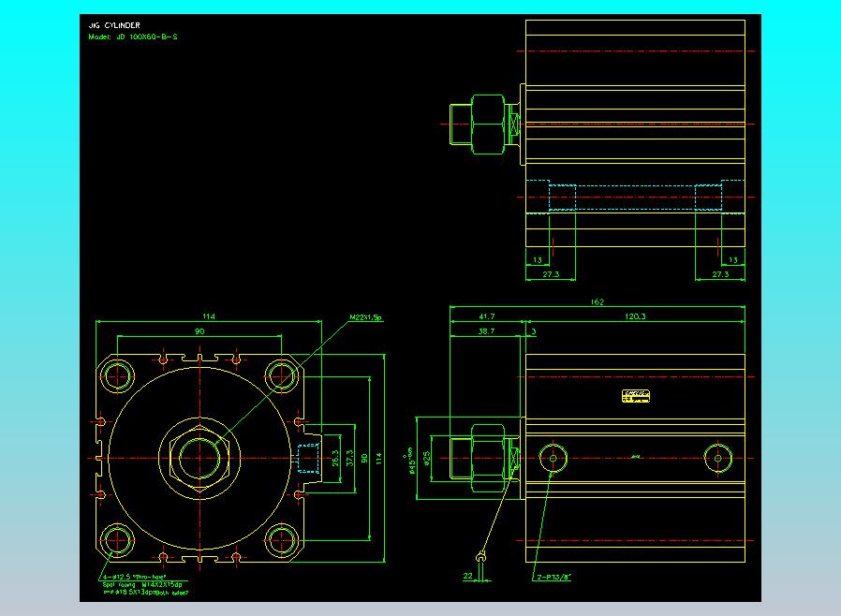The width and height of the screenshot is (841, 616).
Task: Select the ø25 rod diameter dimension
Action: 427,459
